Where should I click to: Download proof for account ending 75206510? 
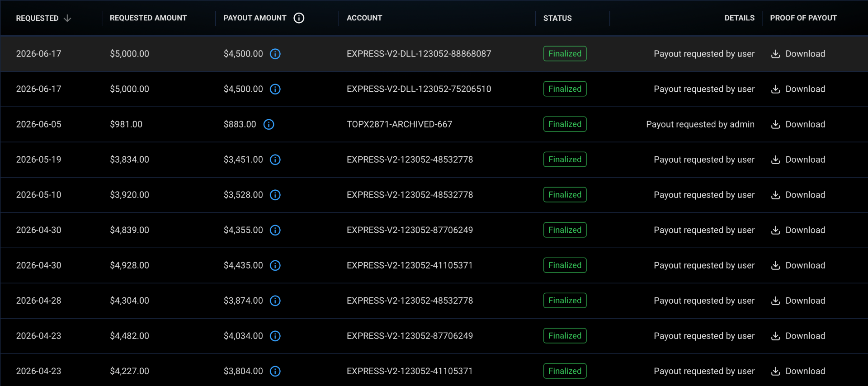[x=798, y=89]
